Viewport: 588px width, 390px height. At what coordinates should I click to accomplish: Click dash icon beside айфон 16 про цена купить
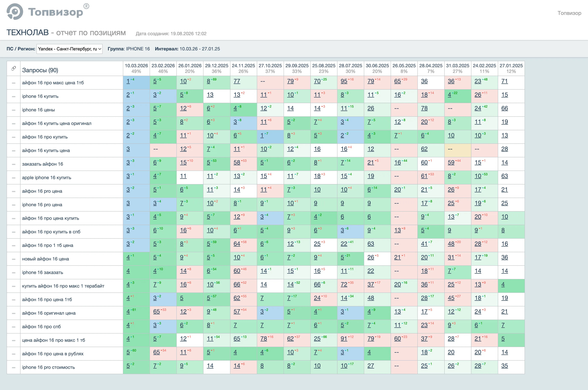tap(14, 218)
